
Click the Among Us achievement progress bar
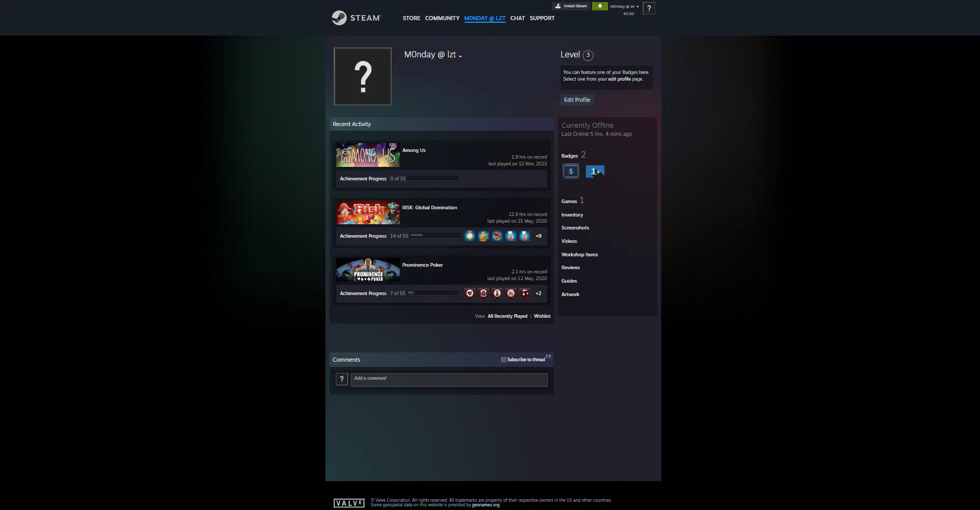click(433, 179)
